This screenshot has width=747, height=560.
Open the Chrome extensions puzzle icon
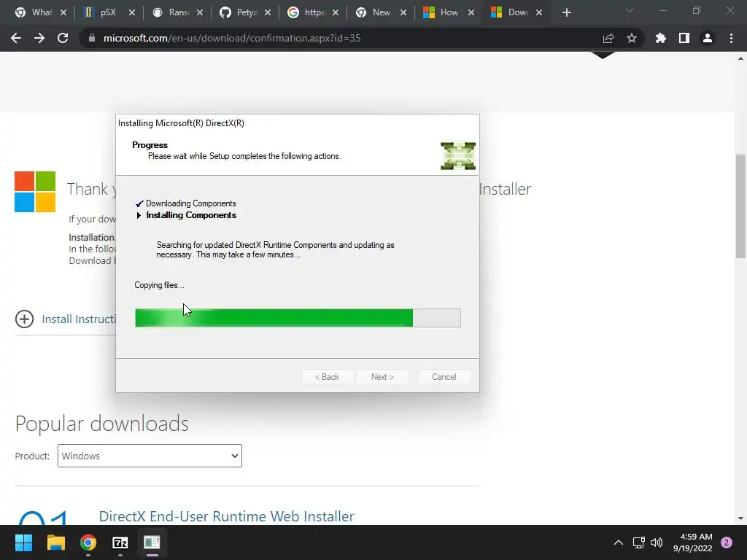[660, 38]
